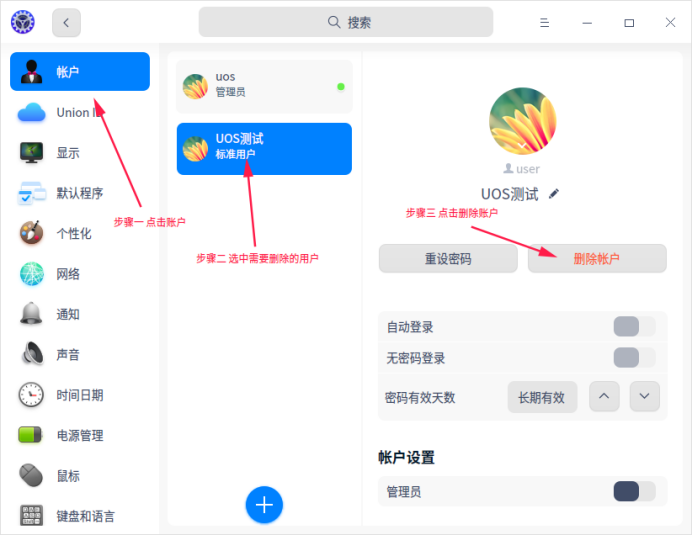Click the 长期有效 validity field

[x=542, y=397]
